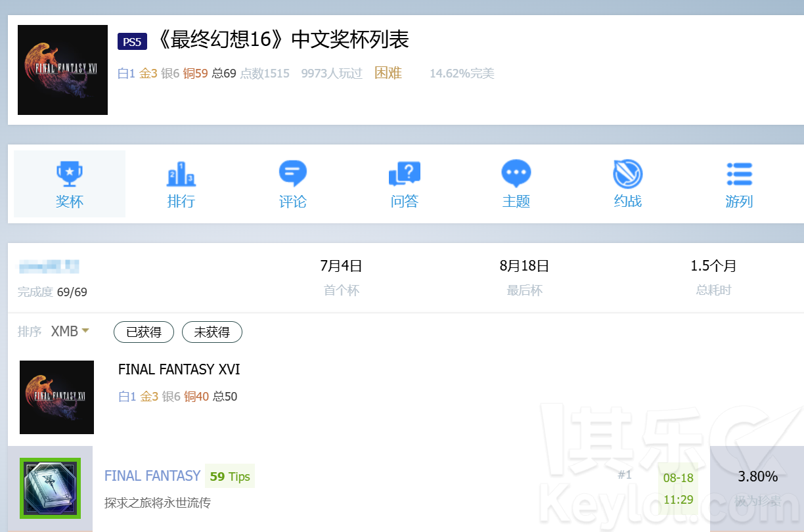Switch to the 游列 tab label
This screenshot has height=532, width=804.
[x=740, y=202]
